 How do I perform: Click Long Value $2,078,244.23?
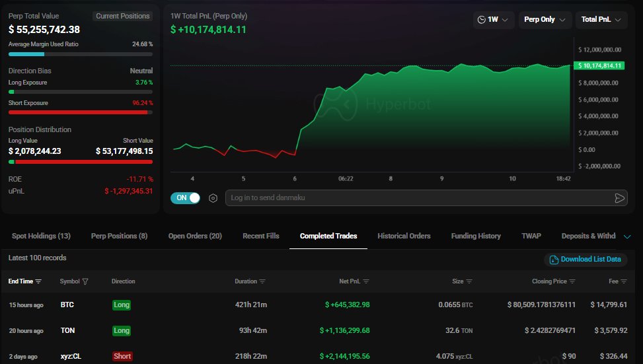click(35, 151)
